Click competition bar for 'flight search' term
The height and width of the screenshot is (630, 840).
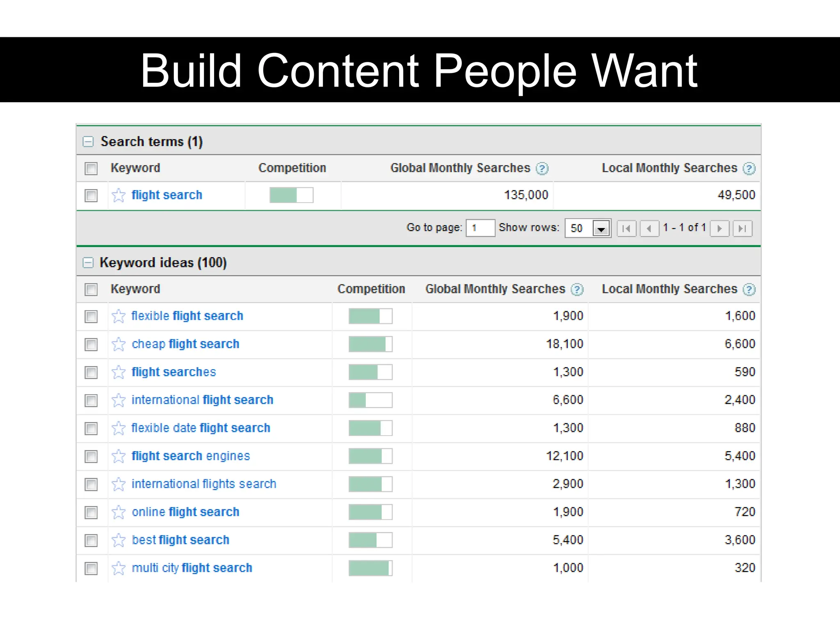pyautogui.click(x=291, y=195)
